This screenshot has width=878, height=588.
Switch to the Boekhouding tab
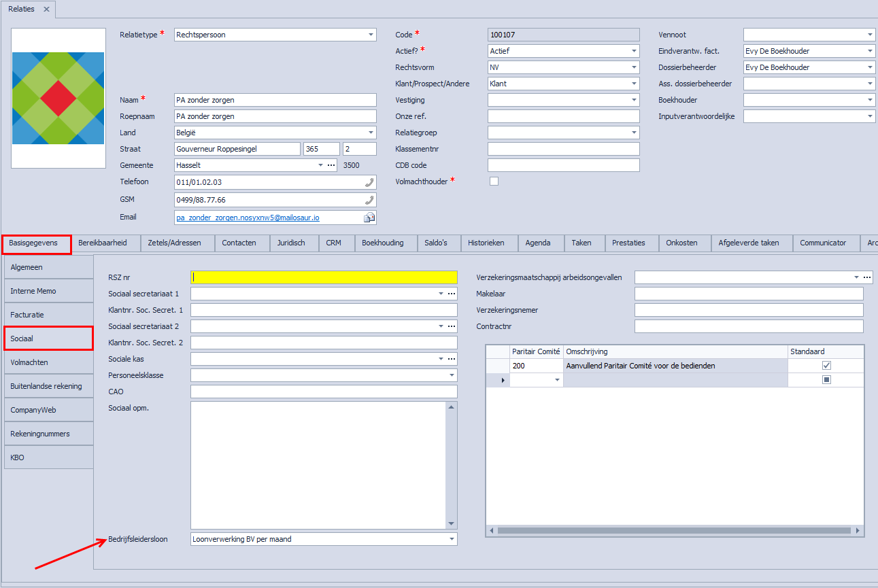click(x=382, y=243)
